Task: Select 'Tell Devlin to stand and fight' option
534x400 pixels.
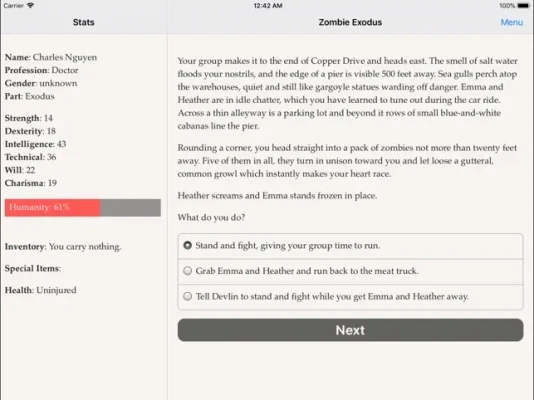Action: click(350, 297)
